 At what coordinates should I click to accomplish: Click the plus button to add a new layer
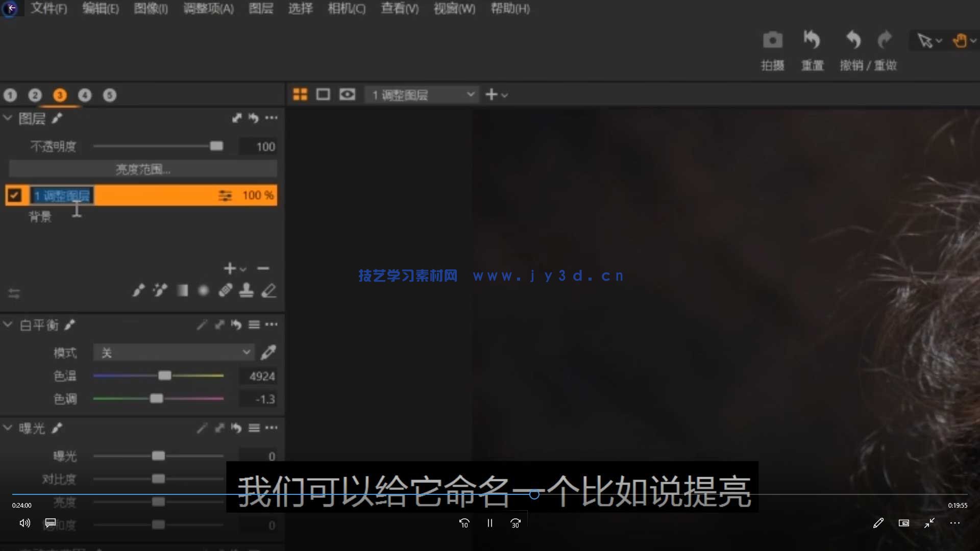click(229, 268)
